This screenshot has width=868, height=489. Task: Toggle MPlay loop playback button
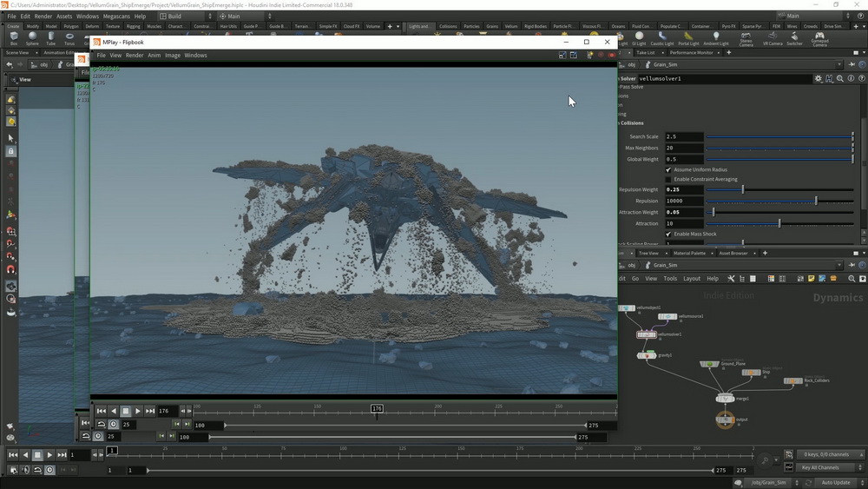tap(102, 424)
